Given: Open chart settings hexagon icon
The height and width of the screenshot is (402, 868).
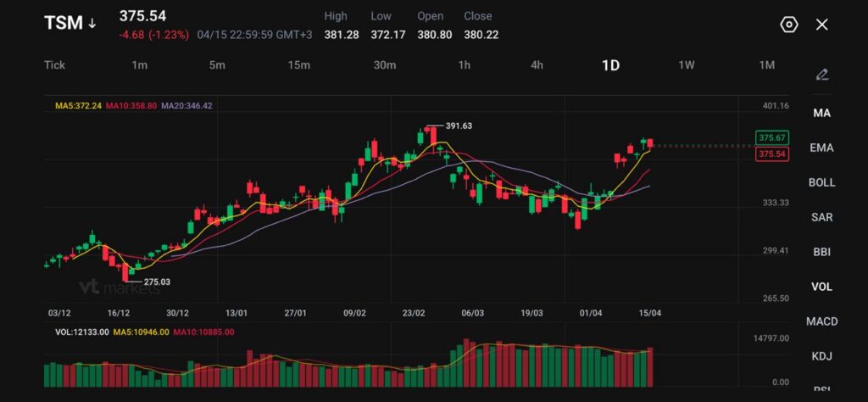Looking at the screenshot, I should tap(788, 25).
